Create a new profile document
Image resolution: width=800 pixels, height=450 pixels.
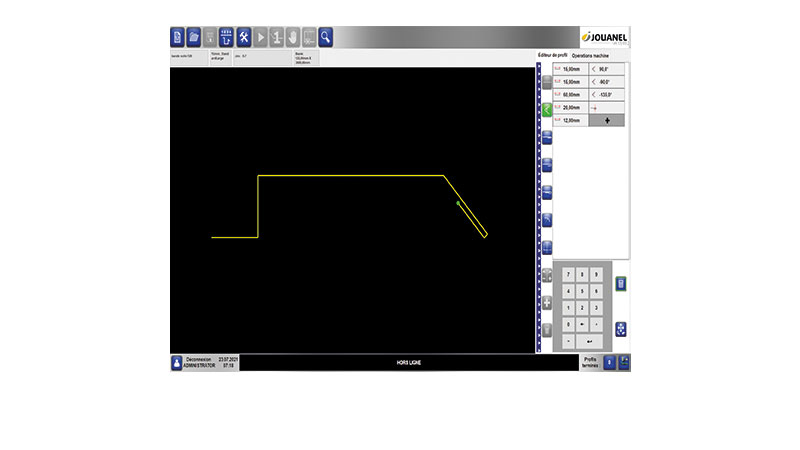point(177,37)
